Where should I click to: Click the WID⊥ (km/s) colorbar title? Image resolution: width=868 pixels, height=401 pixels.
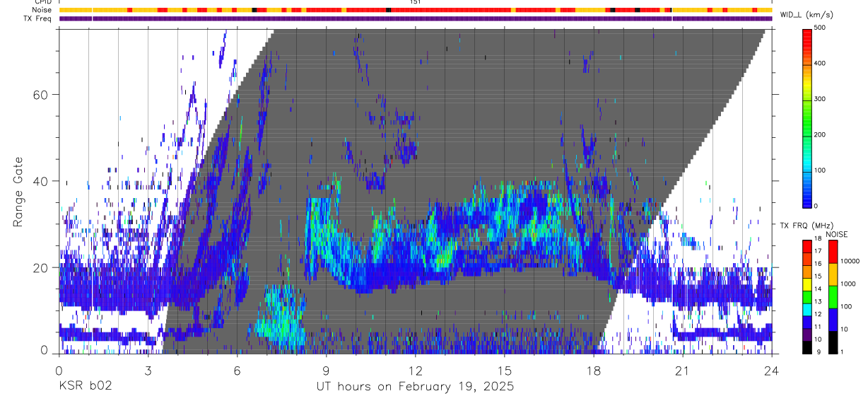coord(807,14)
